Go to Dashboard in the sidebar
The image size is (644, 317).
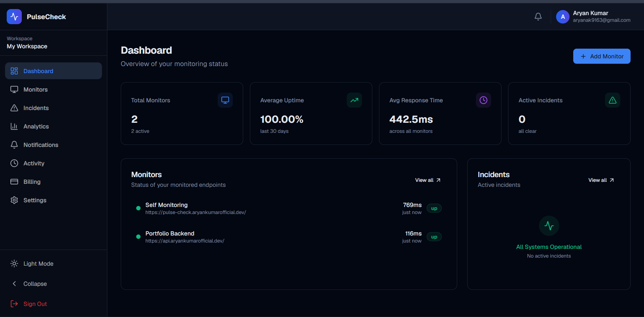54,71
